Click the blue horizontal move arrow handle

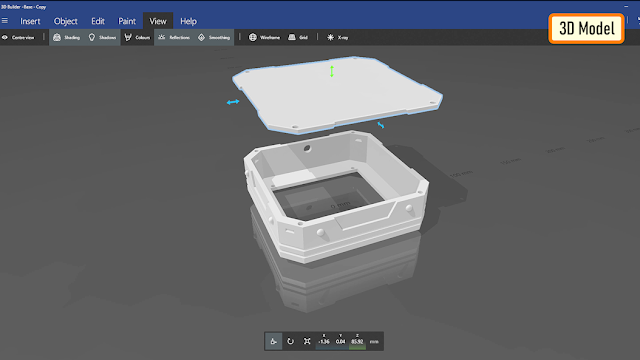233,102
